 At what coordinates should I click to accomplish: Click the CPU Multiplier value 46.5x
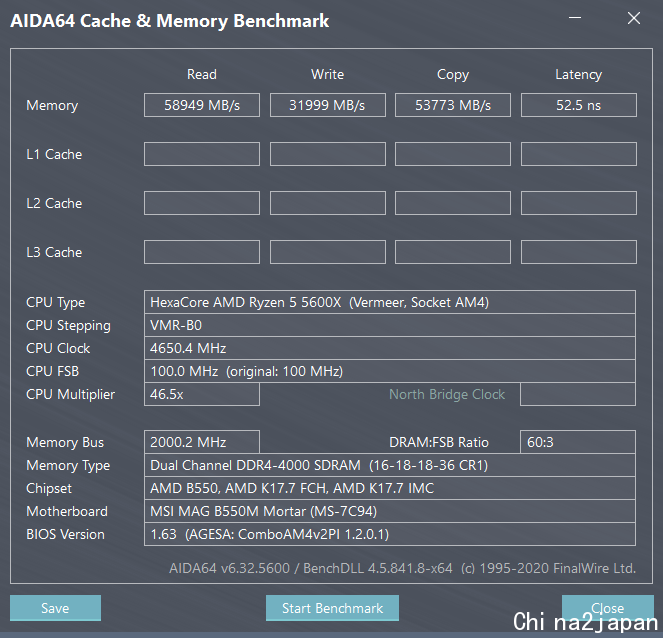coord(202,394)
